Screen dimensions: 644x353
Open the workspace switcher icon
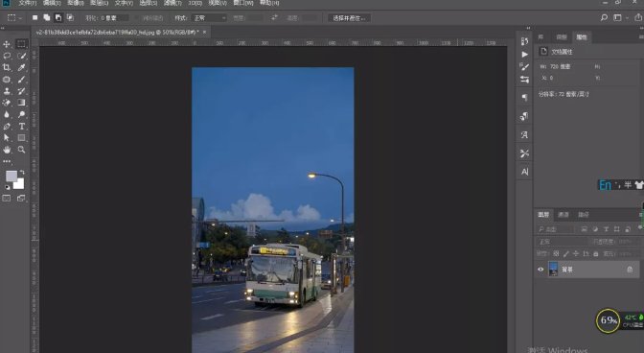tap(617, 17)
